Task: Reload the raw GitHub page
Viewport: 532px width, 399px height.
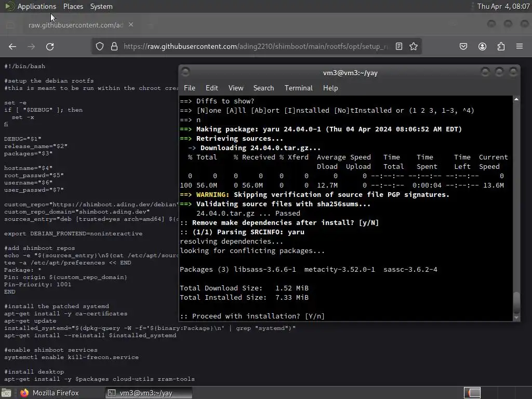Action: point(50,46)
